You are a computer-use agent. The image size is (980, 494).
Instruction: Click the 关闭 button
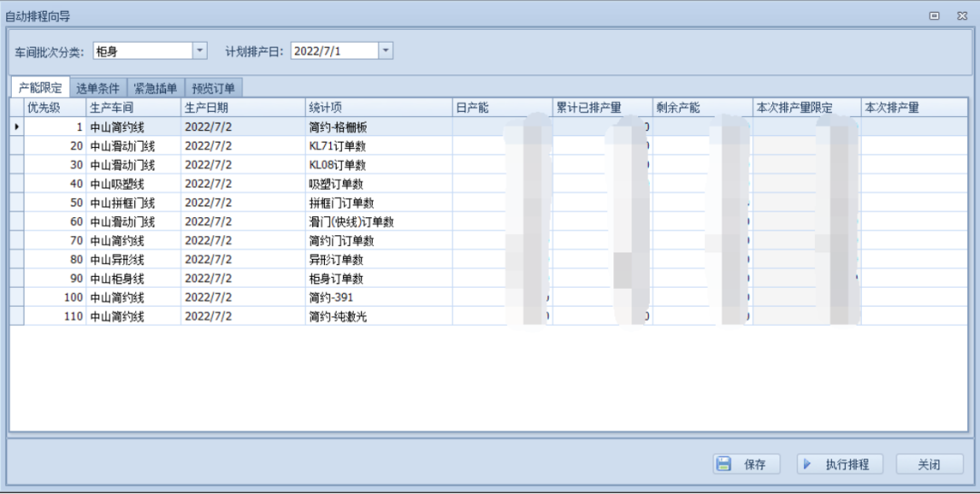pyautogui.click(x=928, y=464)
